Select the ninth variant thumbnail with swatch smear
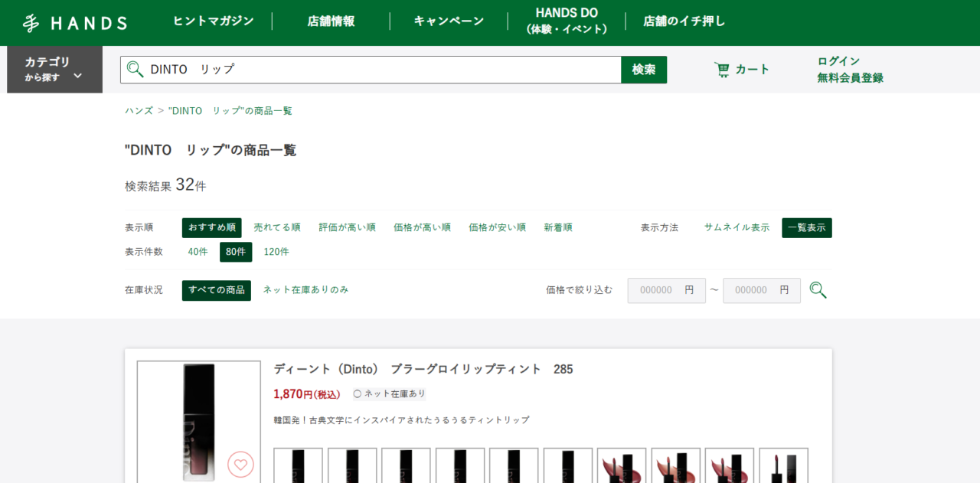Viewport: 980px width, 483px height. [730, 465]
